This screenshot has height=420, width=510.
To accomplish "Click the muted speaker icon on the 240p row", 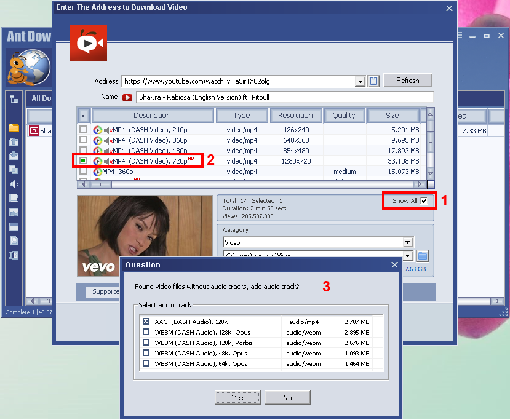I will 108,130.
